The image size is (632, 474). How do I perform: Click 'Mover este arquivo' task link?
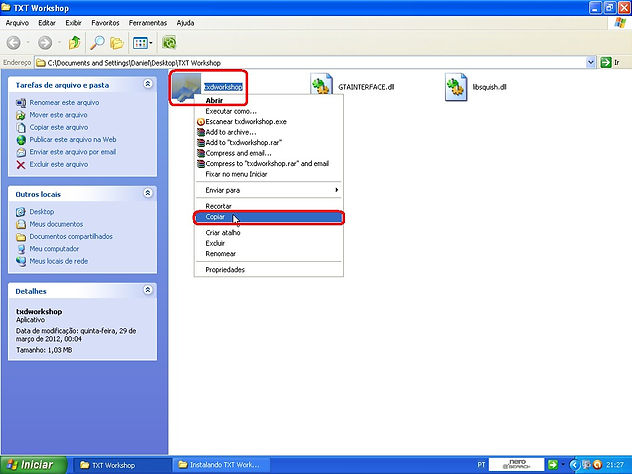[58, 115]
